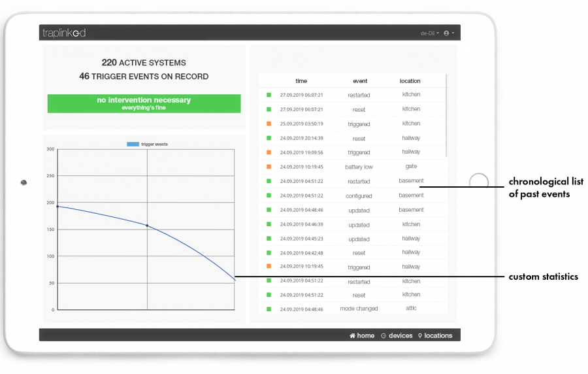This screenshot has width=588, height=374.
Task: Select green status of 27.09.2019 restarted row
Action: [269, 95]
